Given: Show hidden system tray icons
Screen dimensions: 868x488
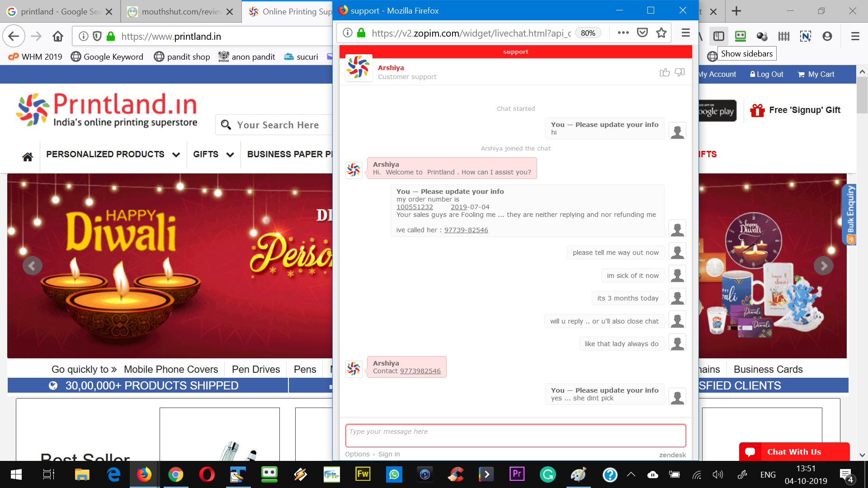Looking at the screenshot, I should [631, 474].
